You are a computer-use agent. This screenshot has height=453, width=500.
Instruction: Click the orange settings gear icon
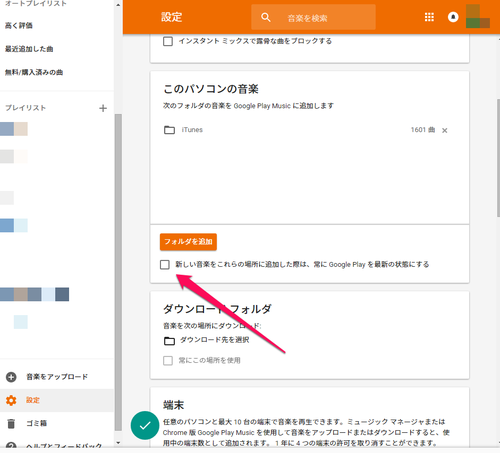tap(11, 400)
